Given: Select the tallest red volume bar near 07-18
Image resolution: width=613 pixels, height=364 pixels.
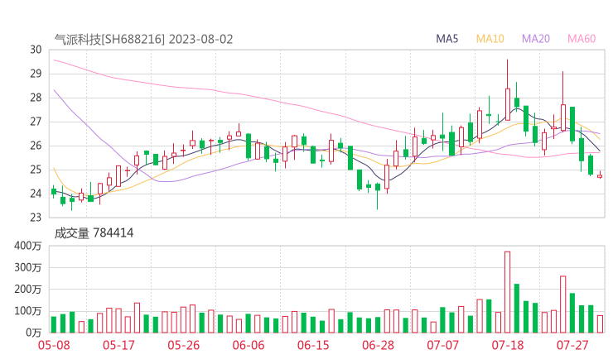Looking at the screenshot, I should 508,292.
